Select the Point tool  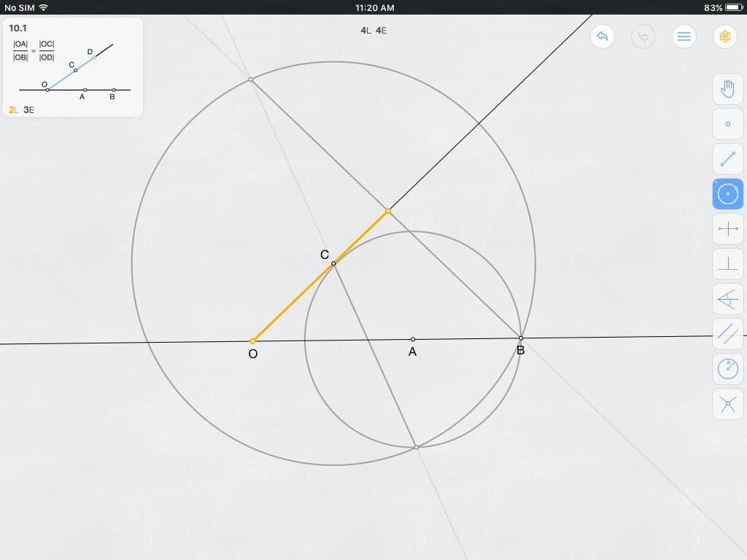[727, 124]
